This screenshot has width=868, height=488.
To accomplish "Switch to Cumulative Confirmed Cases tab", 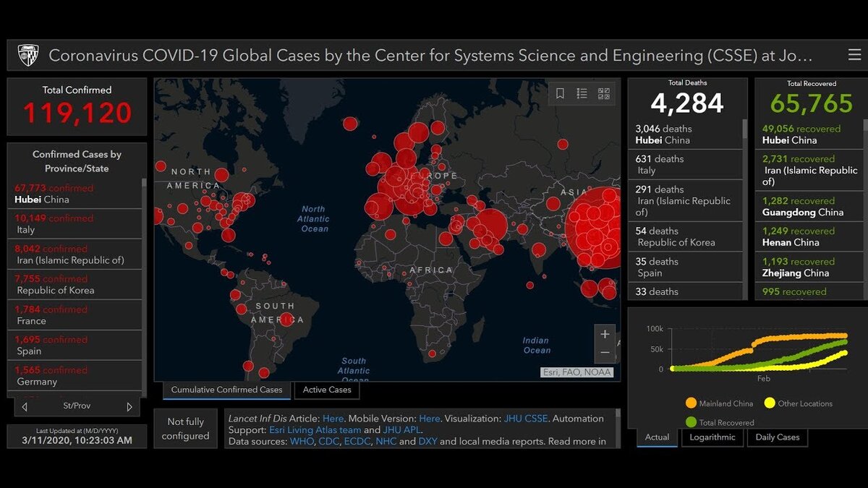I will tap(226, 390).
